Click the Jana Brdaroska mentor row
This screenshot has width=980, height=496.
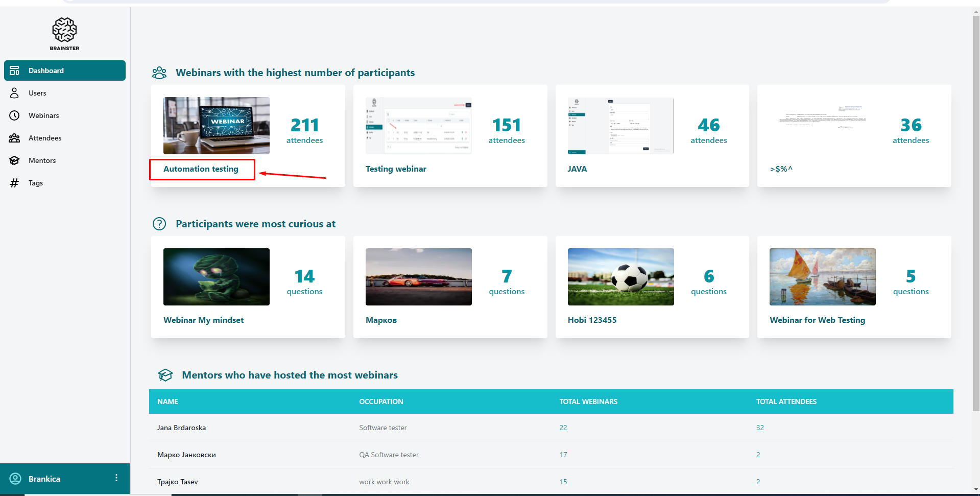[x=181, y=428]
